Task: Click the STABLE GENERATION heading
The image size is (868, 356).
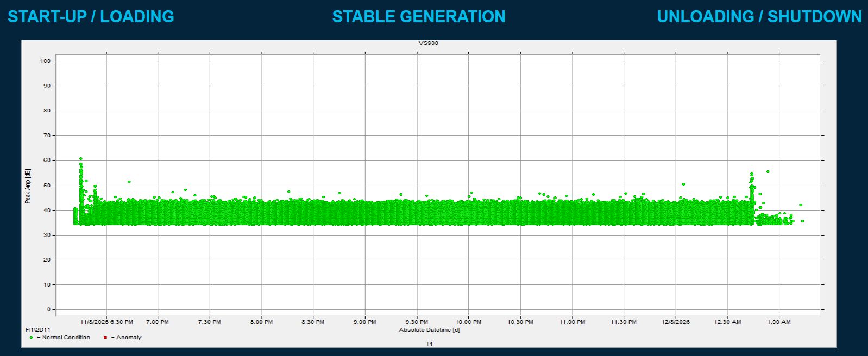Action: 419,17
